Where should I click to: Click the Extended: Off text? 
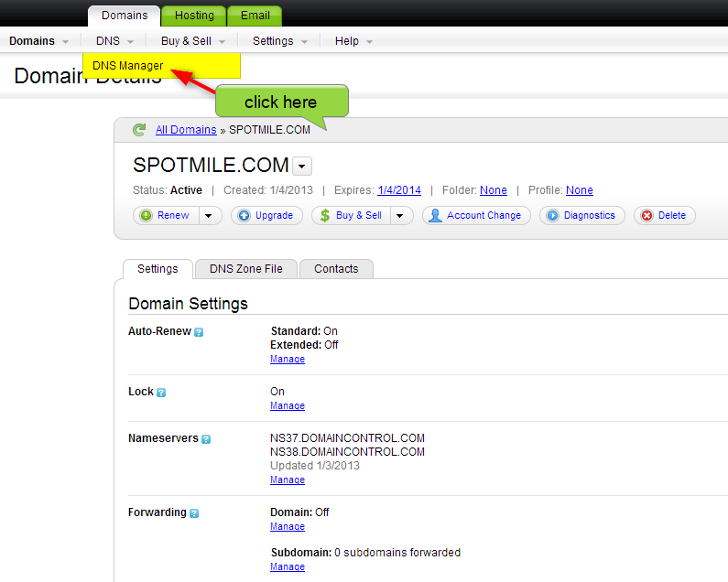(304, 345)
